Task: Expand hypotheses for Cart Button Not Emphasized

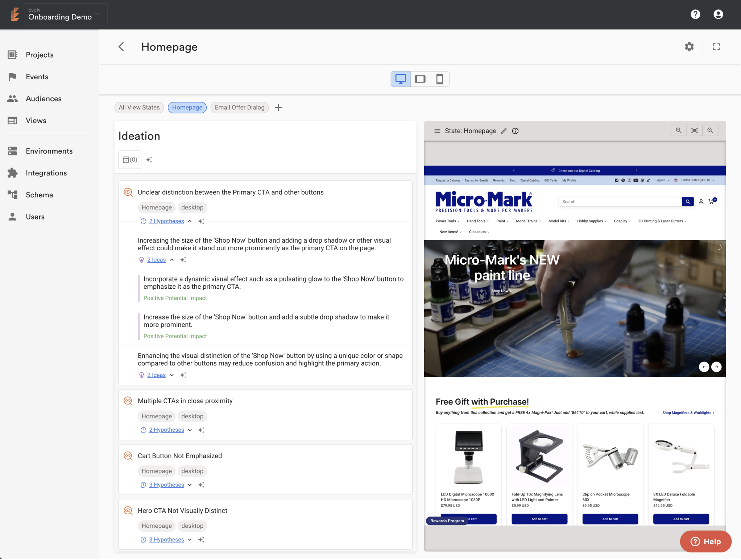Action: [x=190, y=485]
